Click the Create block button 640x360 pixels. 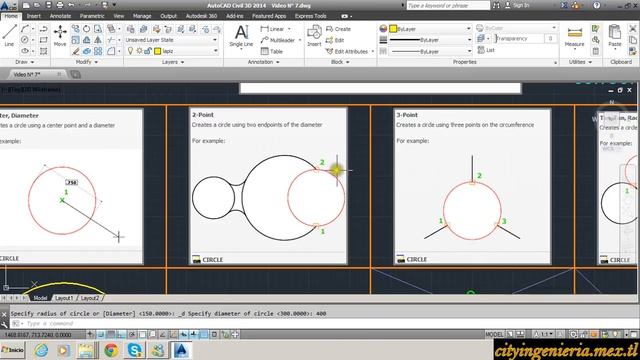click(x=338, y=29)
